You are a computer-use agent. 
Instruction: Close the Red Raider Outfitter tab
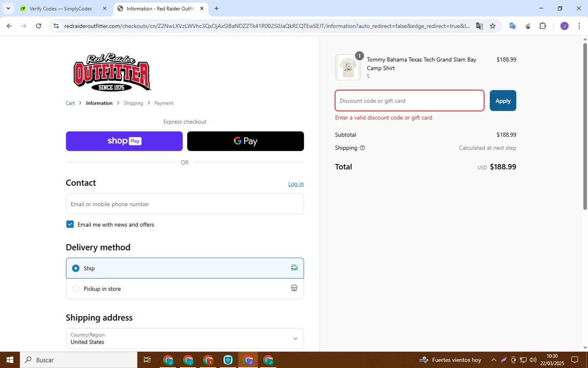pos(202,8)
